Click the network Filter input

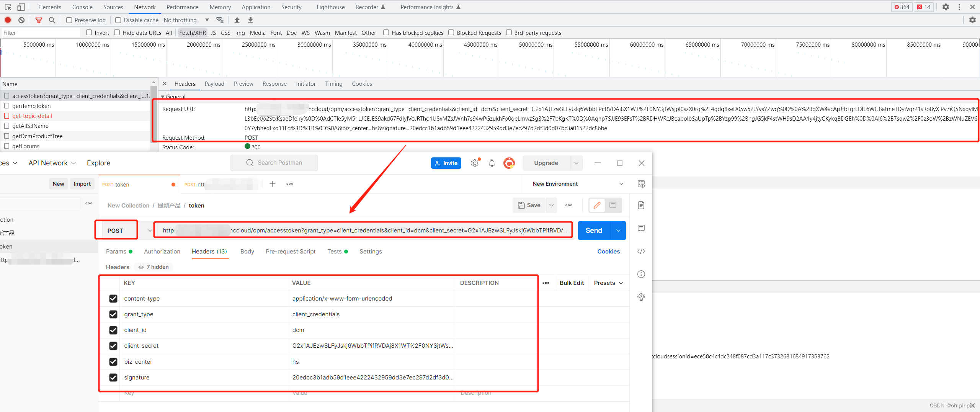pyautogui.click(x=41, y=33)
